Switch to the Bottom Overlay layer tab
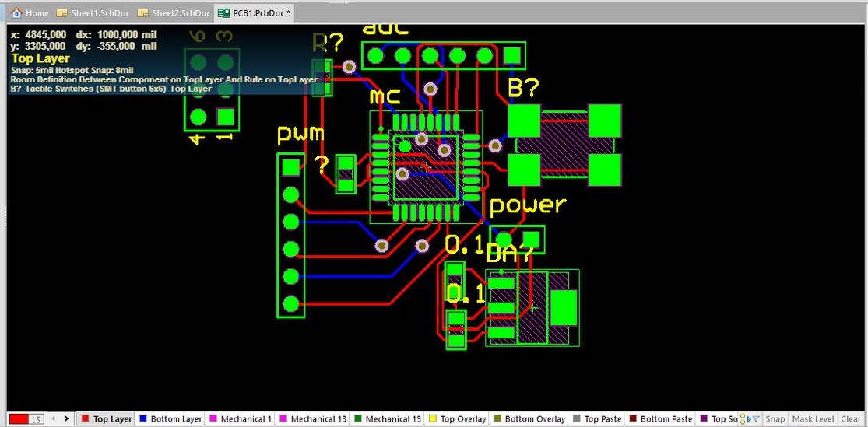868x427 pixels. pyautogui.click(x=529, y=418)
